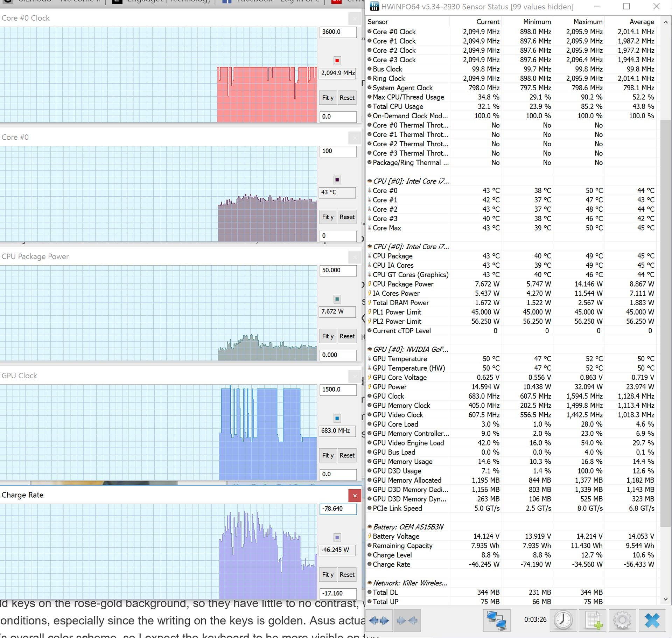Select the GPU Video Engine Load row
The width and height of the screenshot is (672, 638).
coord(511,443)
